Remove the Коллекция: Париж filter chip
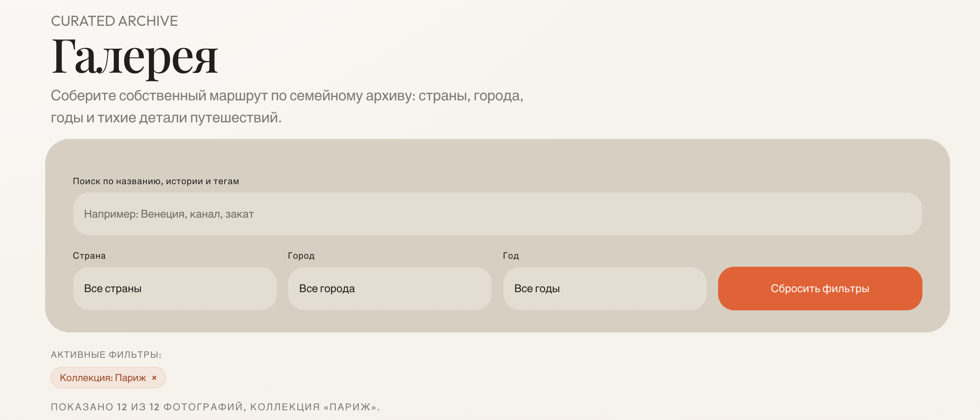Screen dimensions: 980x420 tap(154, 378)
